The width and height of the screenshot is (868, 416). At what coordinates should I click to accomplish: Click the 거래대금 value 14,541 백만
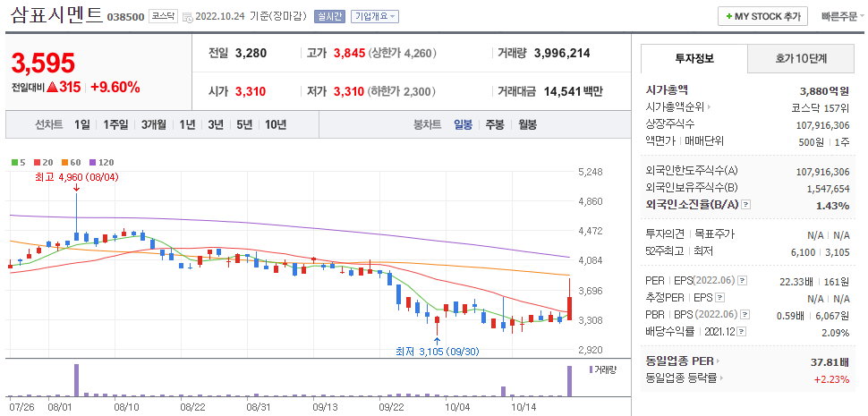[x=573, y=92]
